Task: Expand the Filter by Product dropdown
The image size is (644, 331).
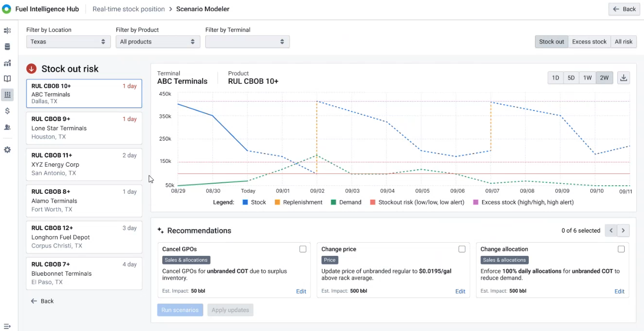Action: 158,42
